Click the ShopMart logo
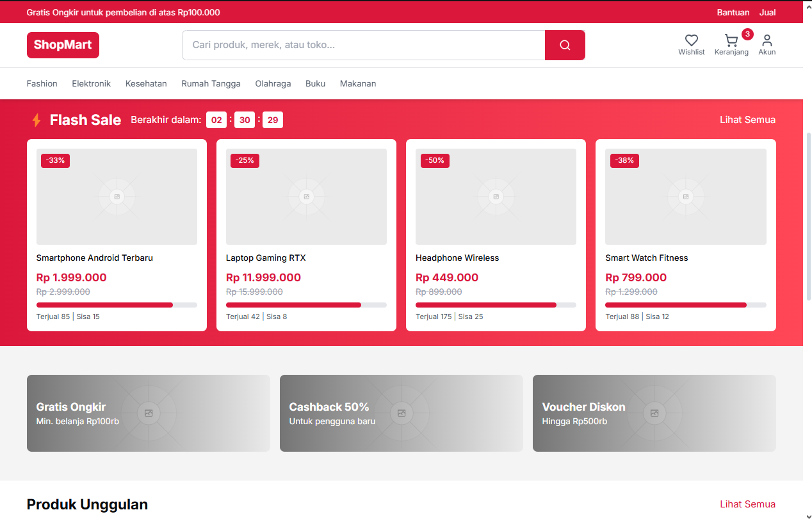This screenshot has height=519, width=812. (x=63, y=45)
